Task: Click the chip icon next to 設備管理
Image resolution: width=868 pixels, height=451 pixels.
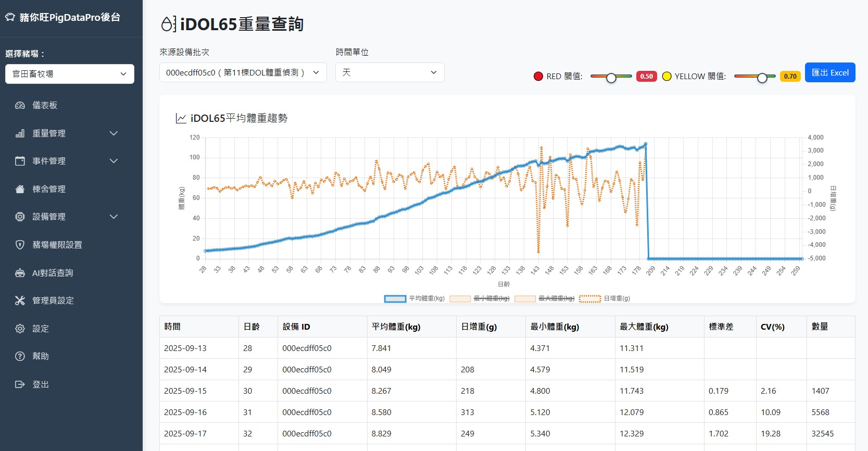Action: click(x=20, y=217)
